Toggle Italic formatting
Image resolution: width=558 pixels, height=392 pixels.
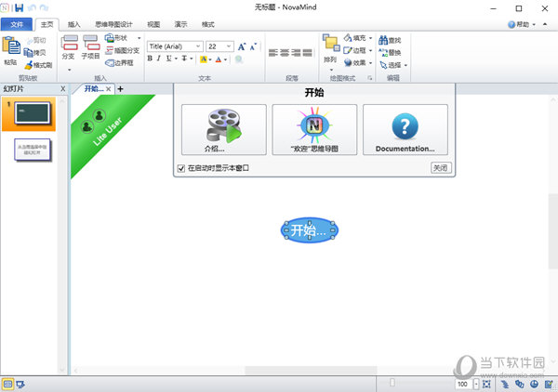159,59
